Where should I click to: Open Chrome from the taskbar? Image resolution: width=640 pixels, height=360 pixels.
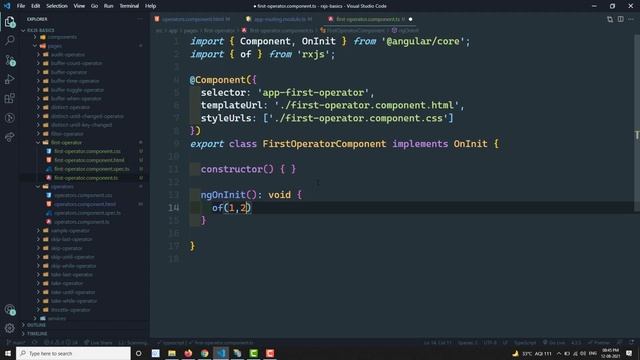204,353
